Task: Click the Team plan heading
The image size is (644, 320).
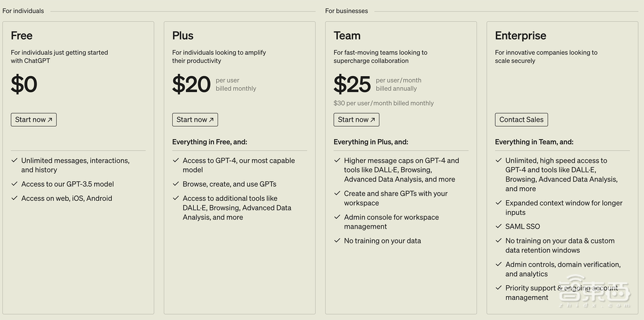Action: (347, 36)
